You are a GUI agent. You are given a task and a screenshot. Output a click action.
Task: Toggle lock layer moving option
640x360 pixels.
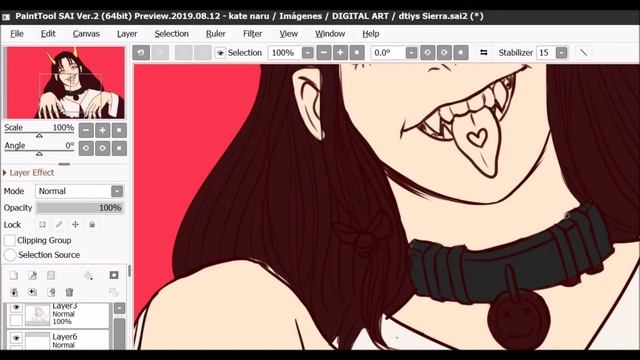(76, 224)
